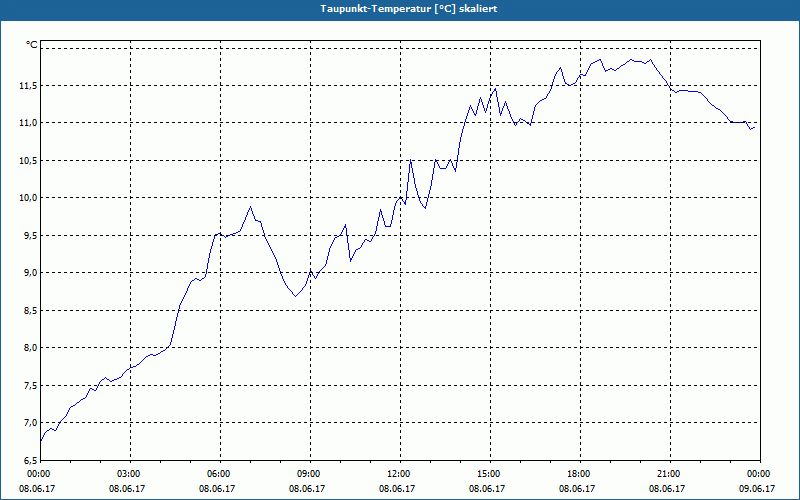Click the 7,5 y-axis value
The height and width of the screenshot is (500, 800).
pyautogui.click(x=30, y=386)
